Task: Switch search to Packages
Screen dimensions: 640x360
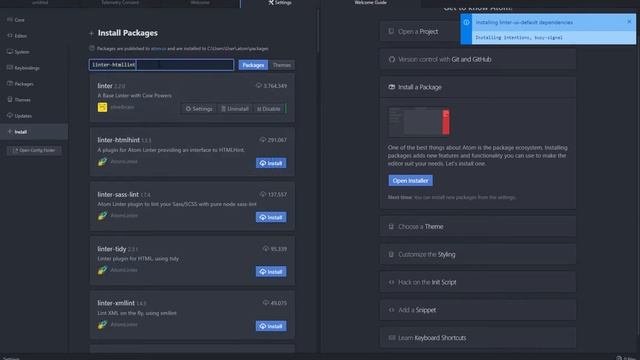Action: [x=253, y=65]
